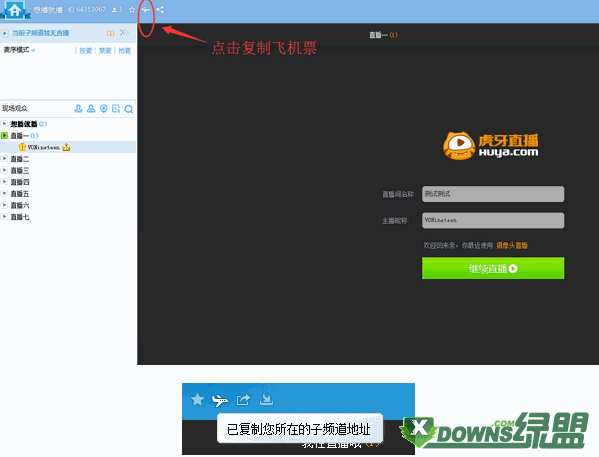Image resolution: width=599 pixels, height=457 pixels.
Task: Click the home icon in the title bar
Action: (x=15, y=10)
